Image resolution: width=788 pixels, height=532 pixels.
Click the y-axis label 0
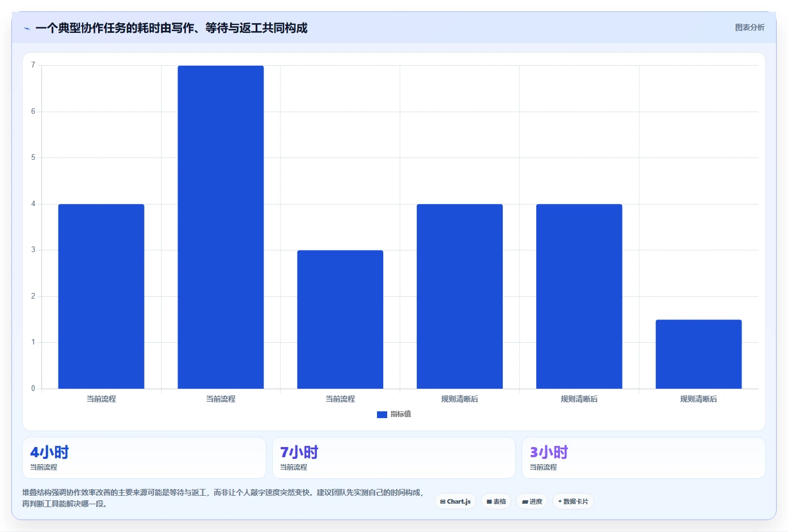(x=33, y=389)
